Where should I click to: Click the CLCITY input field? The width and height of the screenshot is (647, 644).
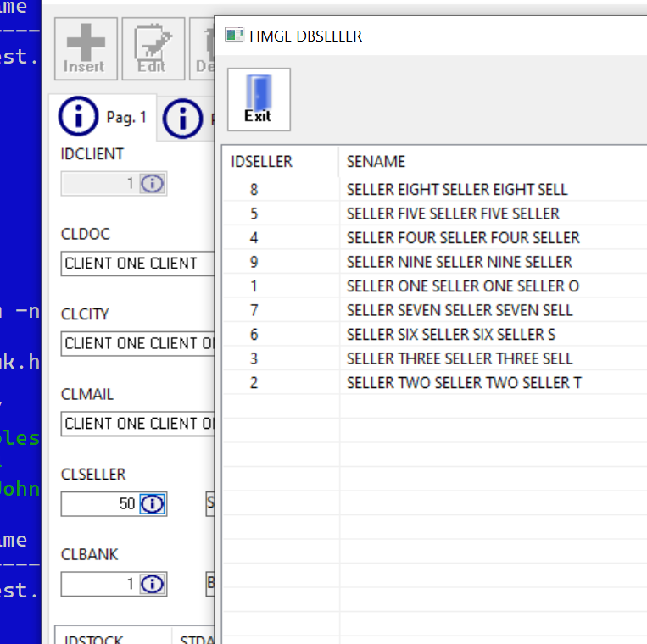(137, 343)
